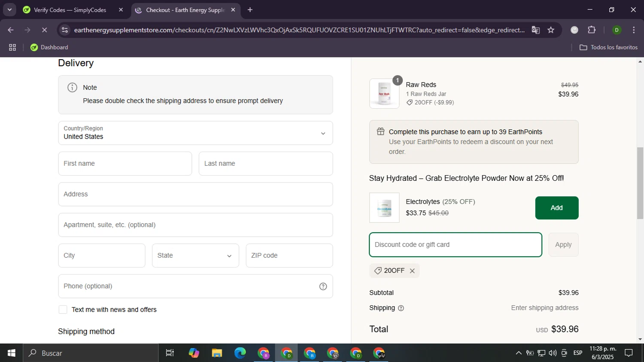Viewport: 644px width, 362px height.
Task: Click the stop loading icon in browser toolbar
Action: coord(44,30)
